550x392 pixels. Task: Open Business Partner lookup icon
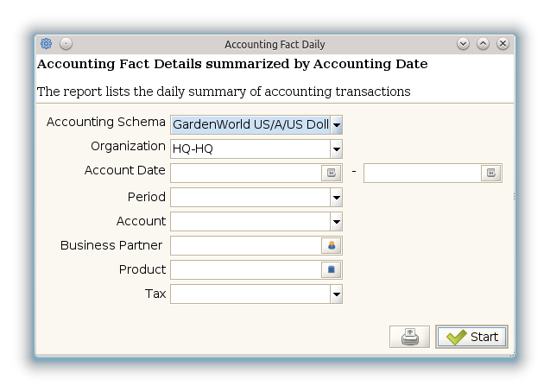click(x=332, y=246)
